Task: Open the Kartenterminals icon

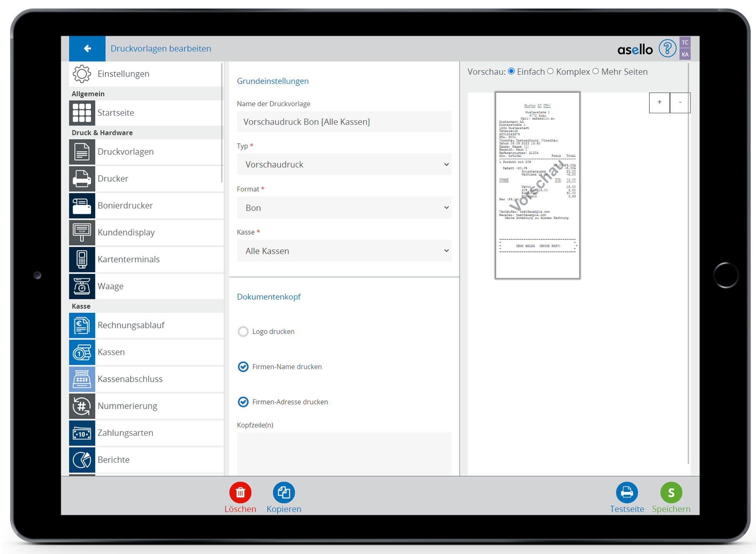Action: (82, 259)
